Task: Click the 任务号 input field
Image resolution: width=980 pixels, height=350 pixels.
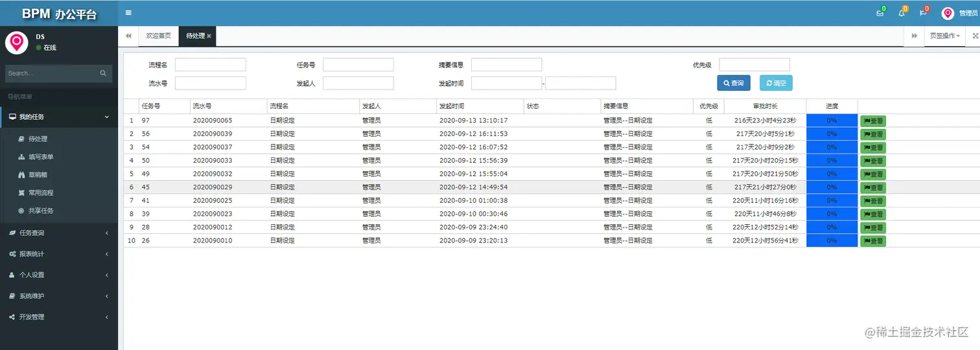Action: click(x=358, y=65)
